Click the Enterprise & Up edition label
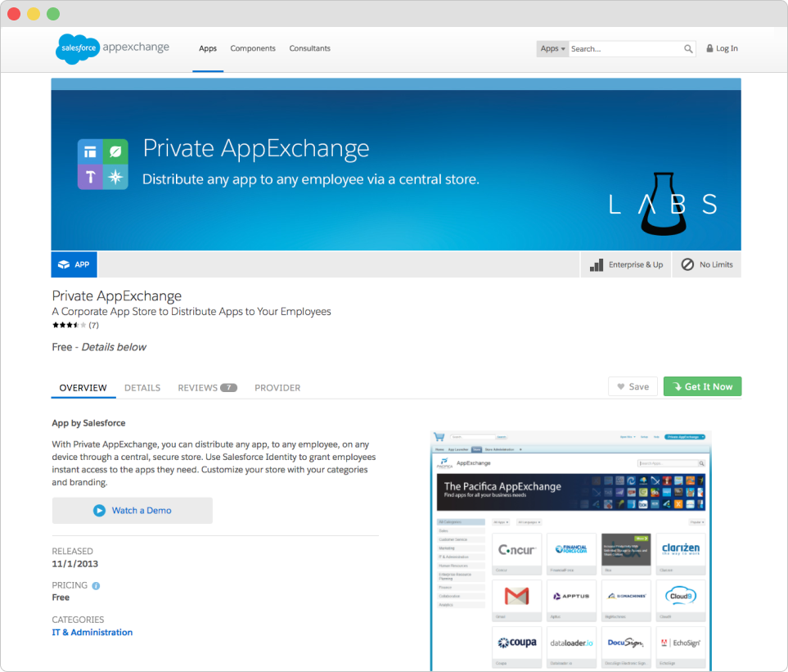 pos(636,265)
